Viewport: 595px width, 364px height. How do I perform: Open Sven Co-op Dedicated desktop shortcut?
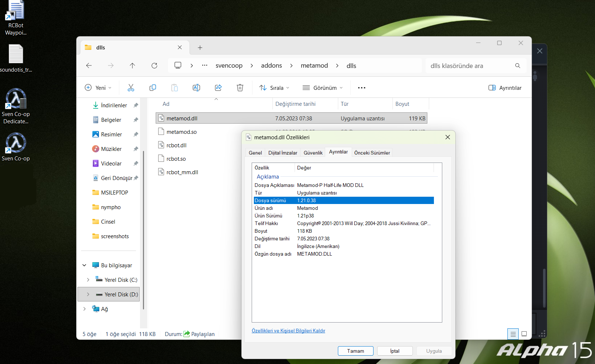16,106
